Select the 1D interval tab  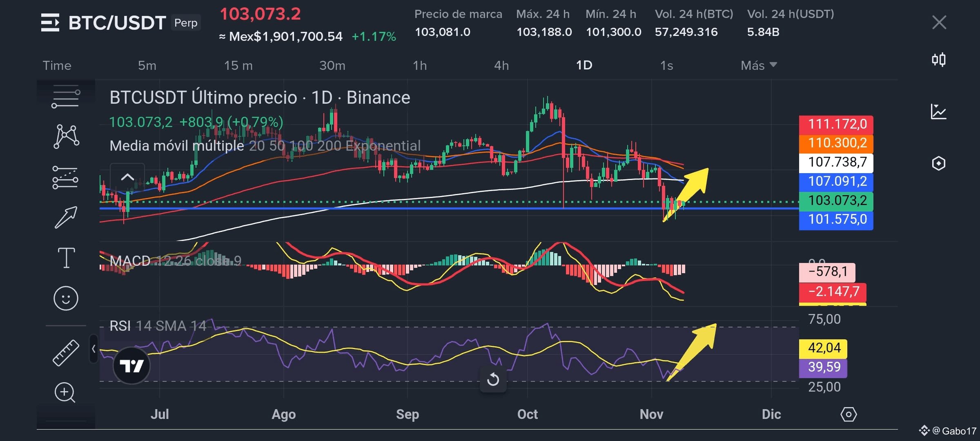coord(584,65)
